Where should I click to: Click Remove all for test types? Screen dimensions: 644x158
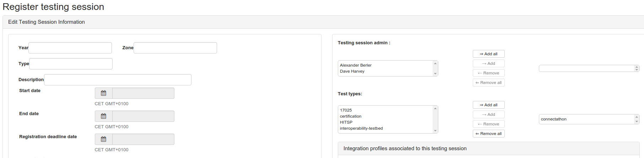click(x=488, y=134)
